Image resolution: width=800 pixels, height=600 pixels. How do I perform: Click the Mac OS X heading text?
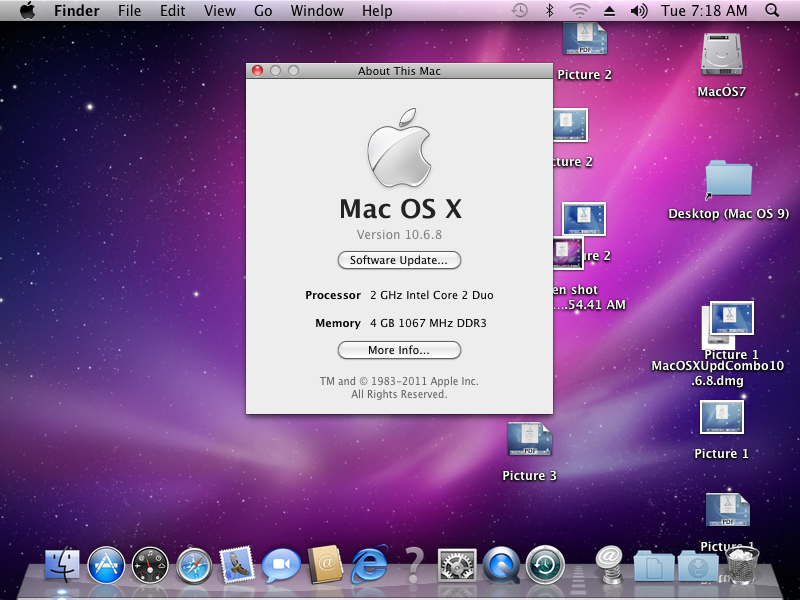401,209
